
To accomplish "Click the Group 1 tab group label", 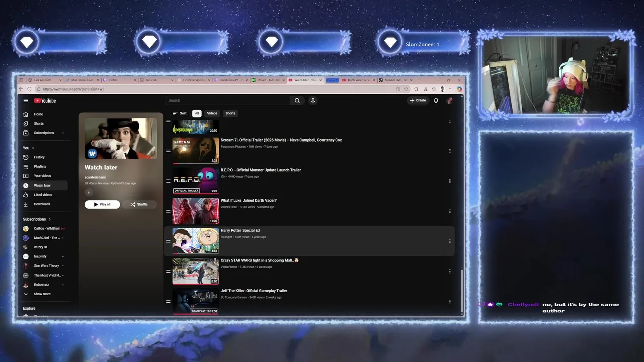I will 332,80.
